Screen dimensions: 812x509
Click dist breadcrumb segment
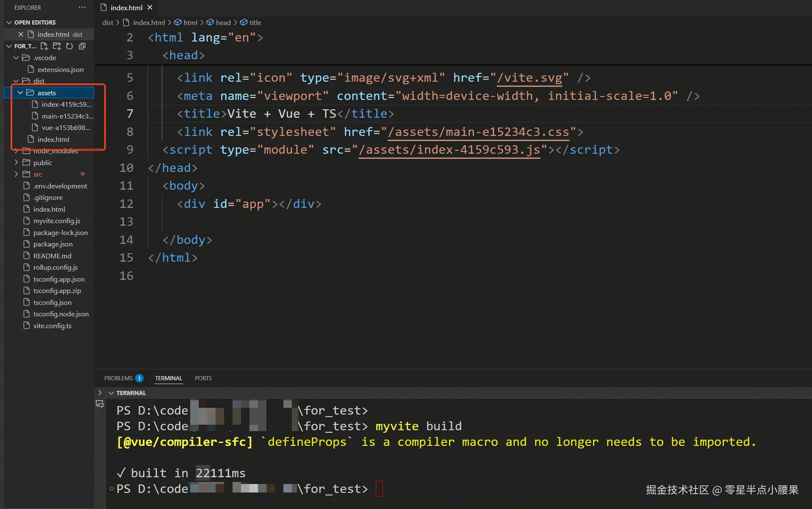(x=108, y=22)
